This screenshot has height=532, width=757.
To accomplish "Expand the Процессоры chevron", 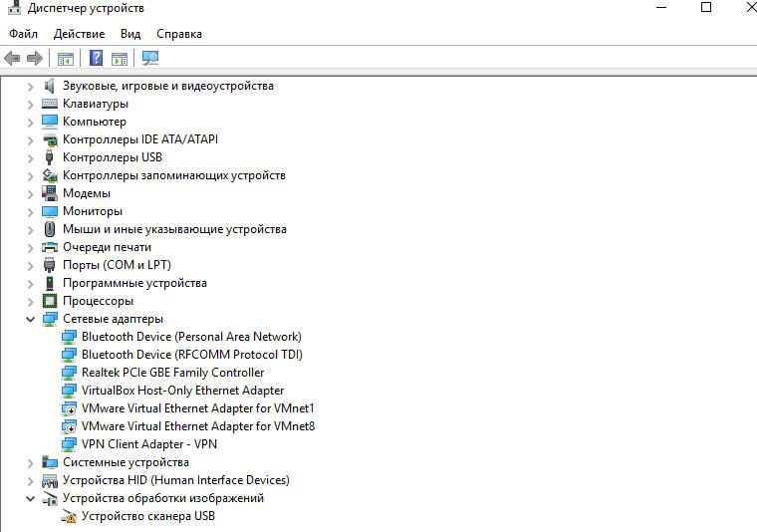I will (31, 302).
